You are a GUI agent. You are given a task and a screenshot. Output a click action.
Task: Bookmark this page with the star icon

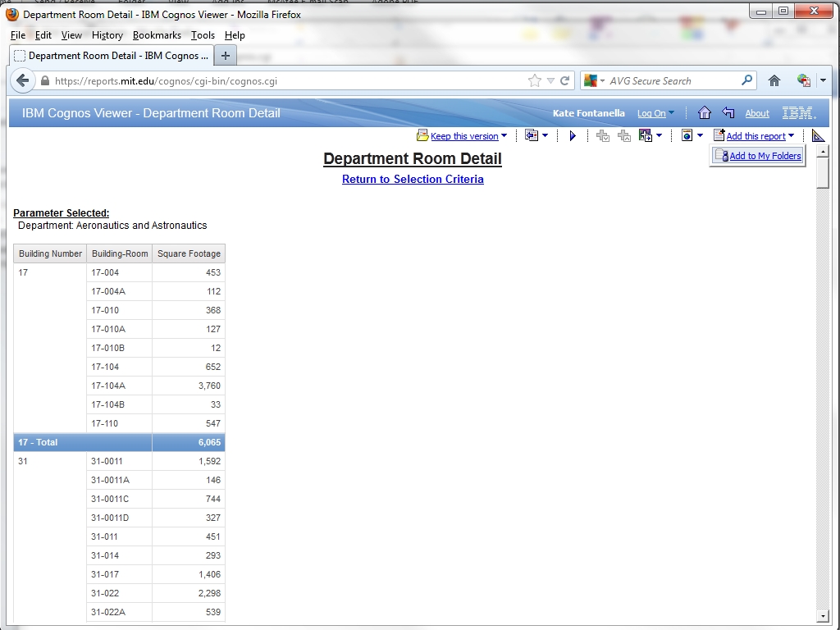[x=535, y=80]
